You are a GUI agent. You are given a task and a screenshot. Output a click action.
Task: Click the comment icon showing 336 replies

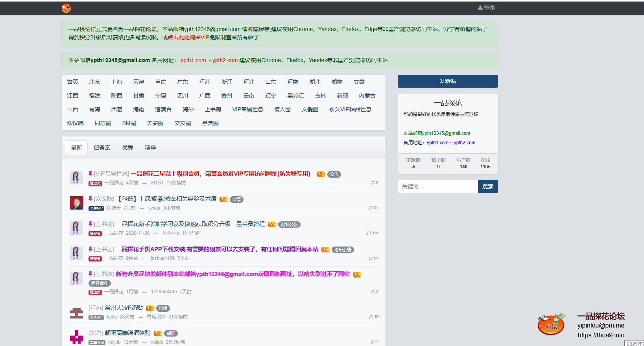coord(369,233)
